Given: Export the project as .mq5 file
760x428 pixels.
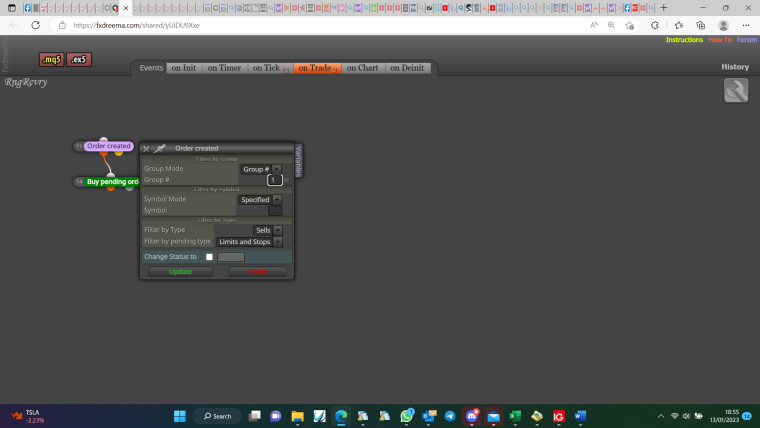Looking at the screenshot, I should (x=51, y=60).
